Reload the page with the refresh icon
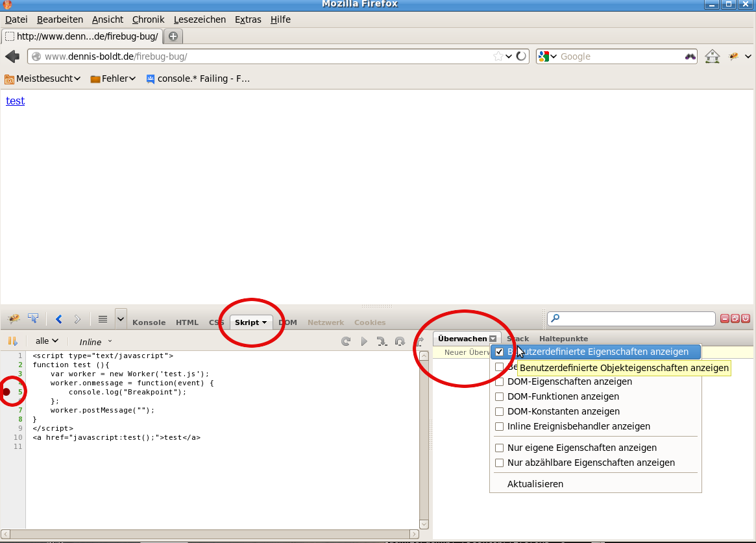Screen dimensions: 756x543 [x=521, y=56]
